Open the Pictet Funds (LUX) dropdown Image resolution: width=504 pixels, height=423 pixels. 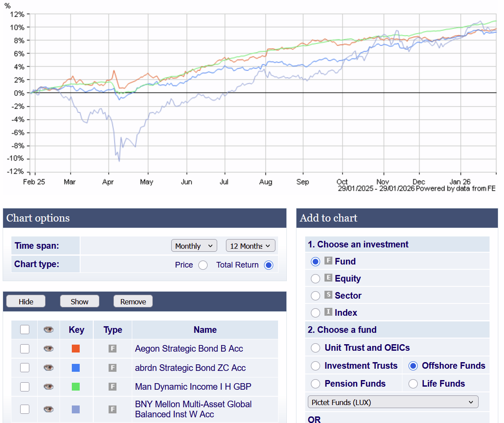coord(393,402)
